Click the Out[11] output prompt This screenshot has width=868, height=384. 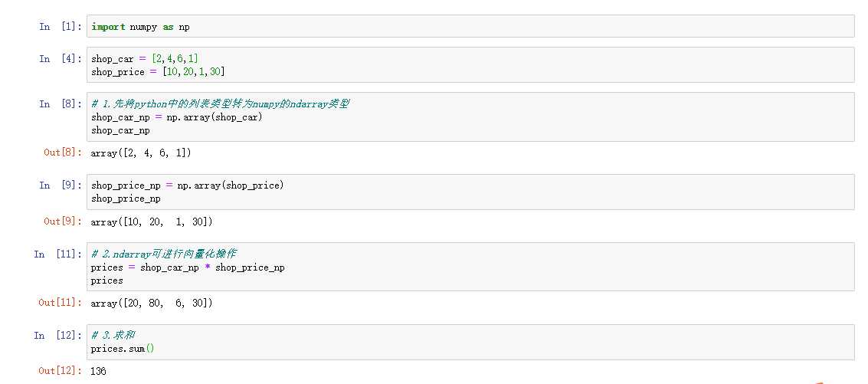59,303
